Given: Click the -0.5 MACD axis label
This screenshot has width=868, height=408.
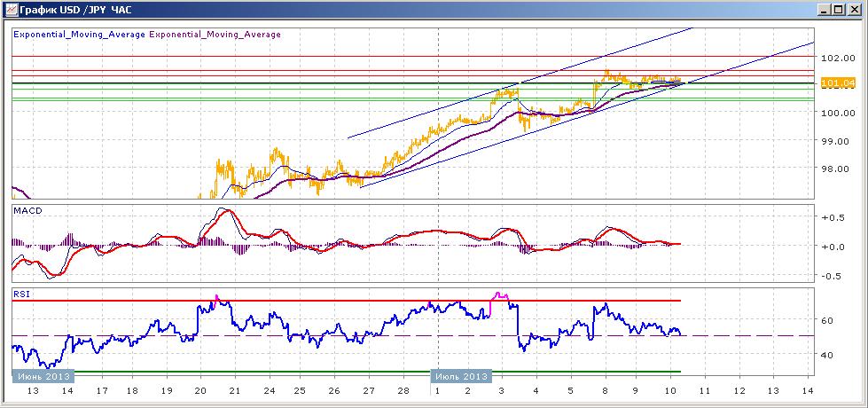Looking at the screenshot, I should point(832,276).
